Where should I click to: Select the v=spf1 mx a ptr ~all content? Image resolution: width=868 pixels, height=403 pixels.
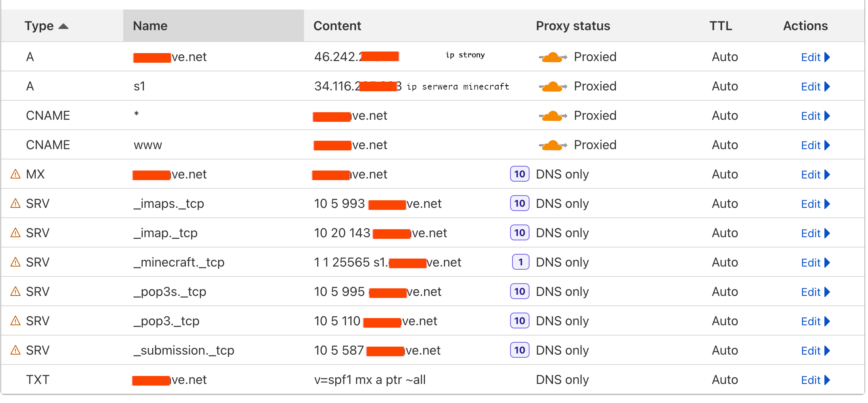(369, 380)
